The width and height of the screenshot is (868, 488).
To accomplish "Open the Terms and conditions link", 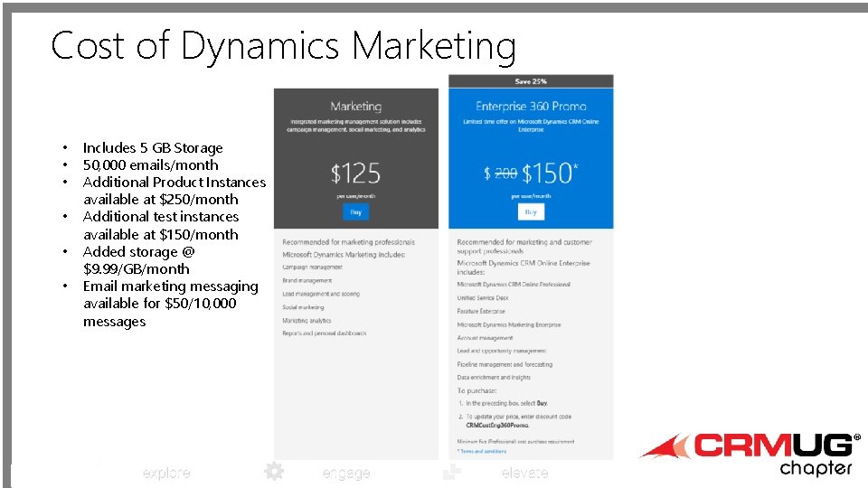I will [x=483, y=452].
